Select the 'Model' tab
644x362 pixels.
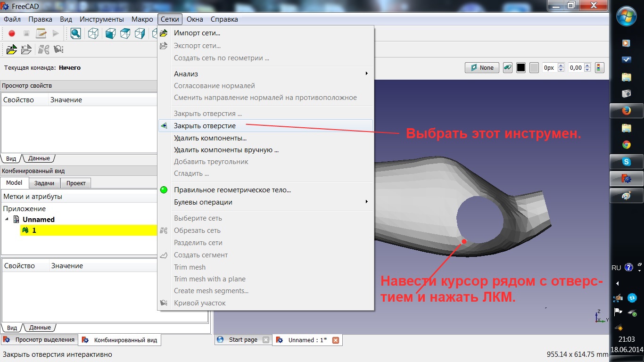click(x=14, y=183)
